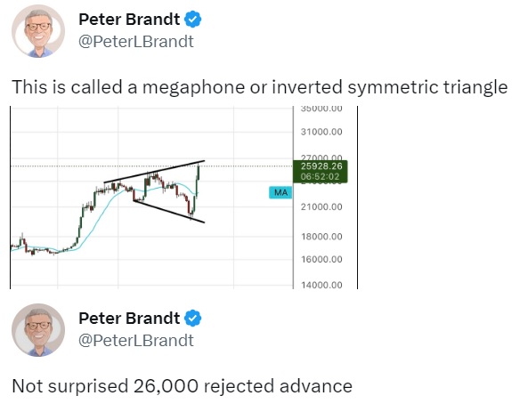Click the 31000.00 price axis label
This screenshot has height=420, width=512.
(321, 132)
